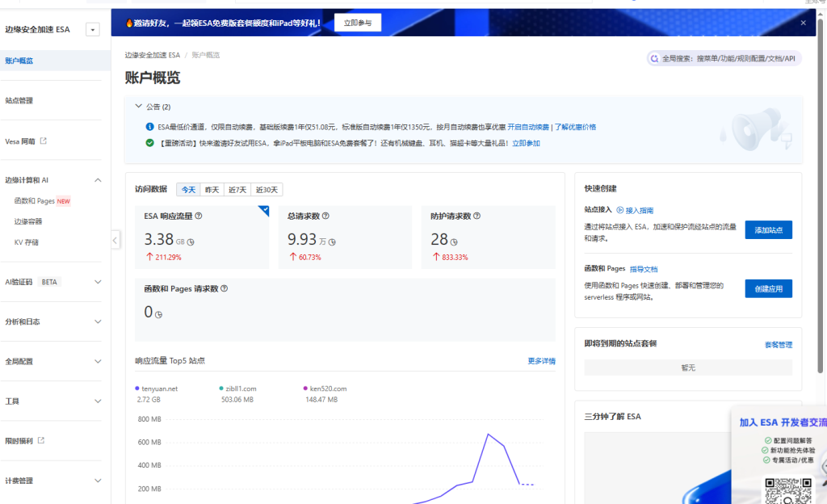Close the invitation promo banner
This screenshot has width=827, height=504.
[x=804, y=23]
